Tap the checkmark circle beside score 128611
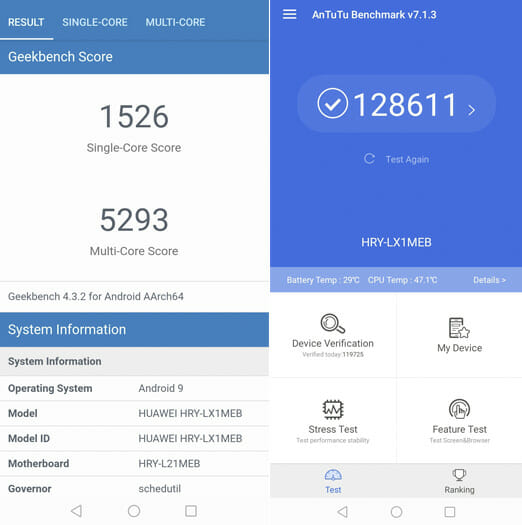This screenshot has height=525, width=522. pyautogui.click(x=332, y=103)
